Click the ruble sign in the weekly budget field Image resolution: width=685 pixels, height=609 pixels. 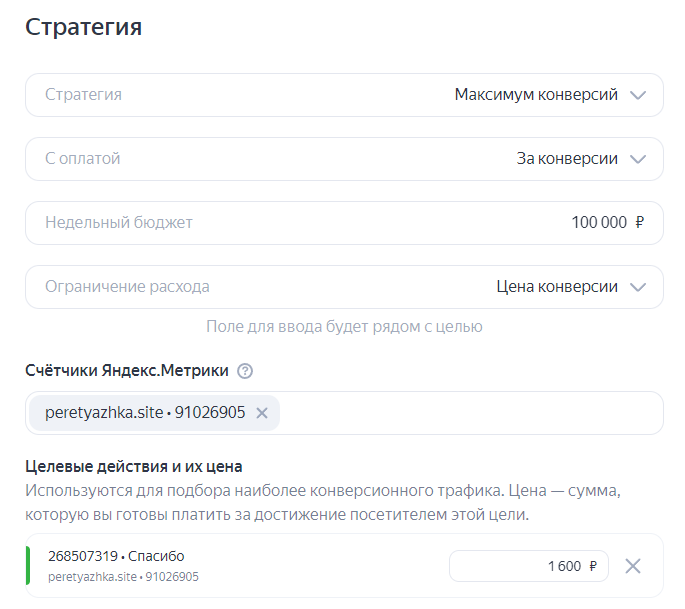(639, 222)
